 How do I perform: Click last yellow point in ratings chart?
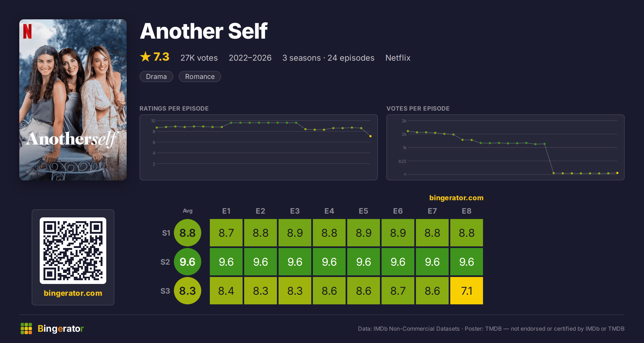pos(371,136)
